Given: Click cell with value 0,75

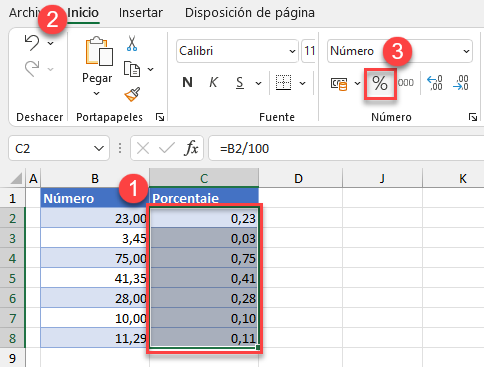Looking at the screenshot, I should (x=204, y=258).
